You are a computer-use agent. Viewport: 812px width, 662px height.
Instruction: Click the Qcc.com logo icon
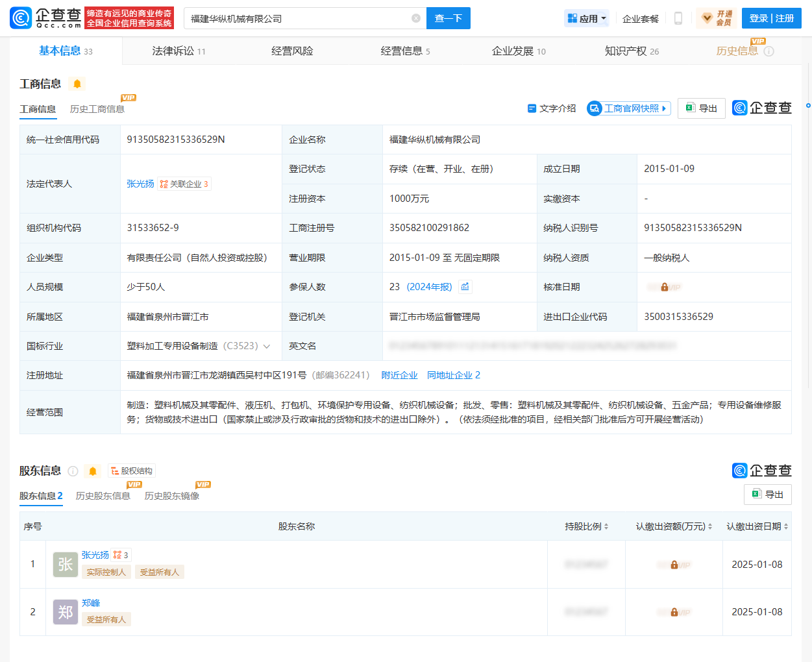point(21,18)
